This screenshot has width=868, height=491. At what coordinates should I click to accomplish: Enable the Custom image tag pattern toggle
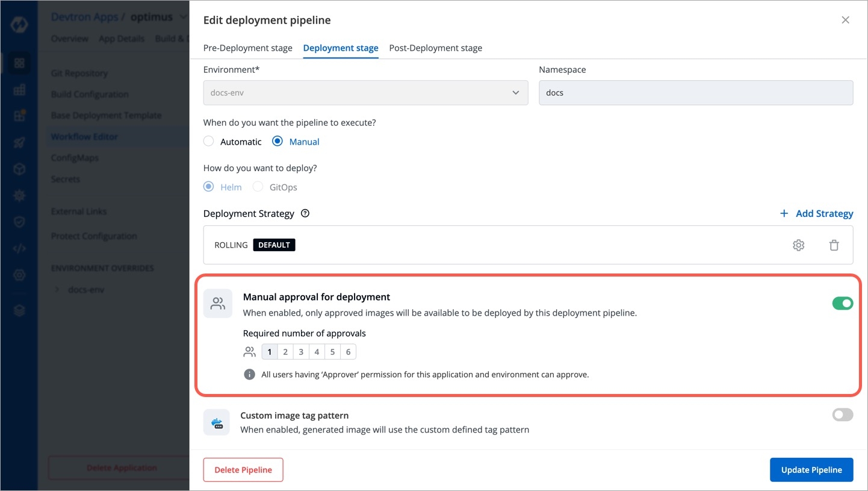point(843,414)
